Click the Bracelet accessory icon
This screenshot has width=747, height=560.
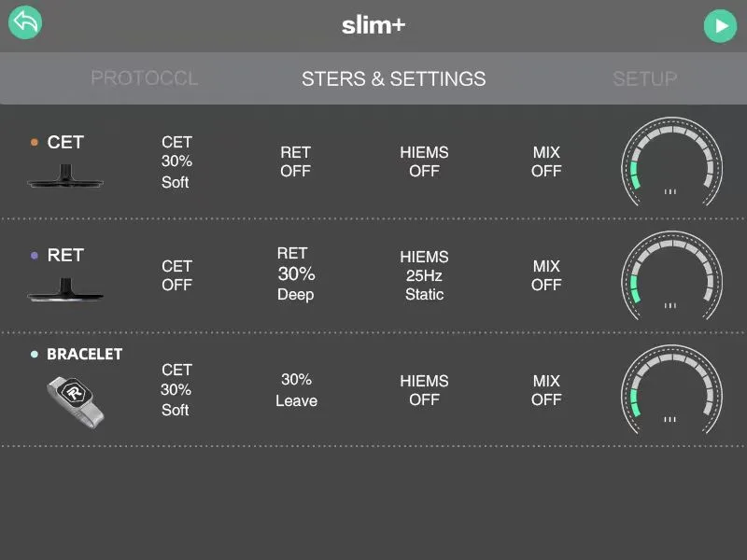tap(75, 399)
